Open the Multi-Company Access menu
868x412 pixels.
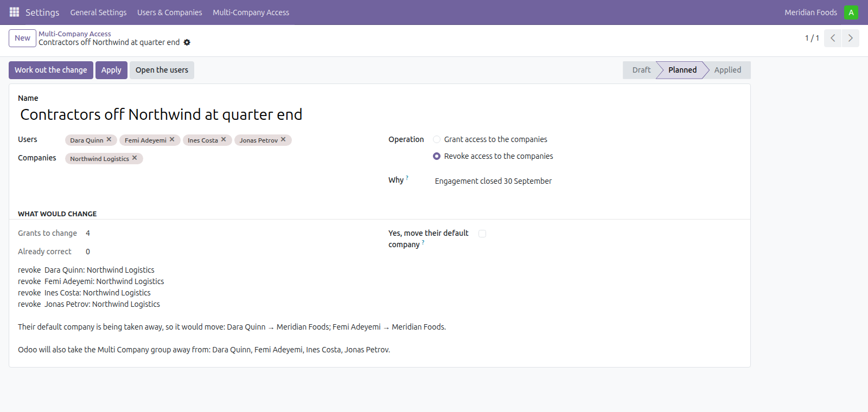click(x=251, y=12)
